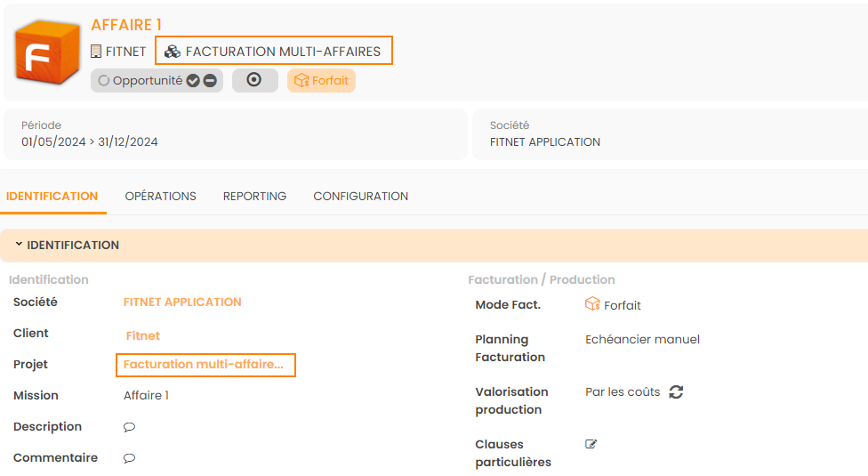Switch to the OPÉRATIONS tab
This screenshot has width=868, height=476.
(160, 196)
